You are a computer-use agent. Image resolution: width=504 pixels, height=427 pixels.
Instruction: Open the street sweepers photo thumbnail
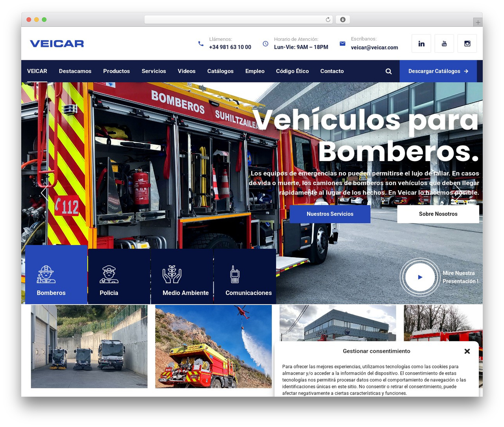pos(89,347)
